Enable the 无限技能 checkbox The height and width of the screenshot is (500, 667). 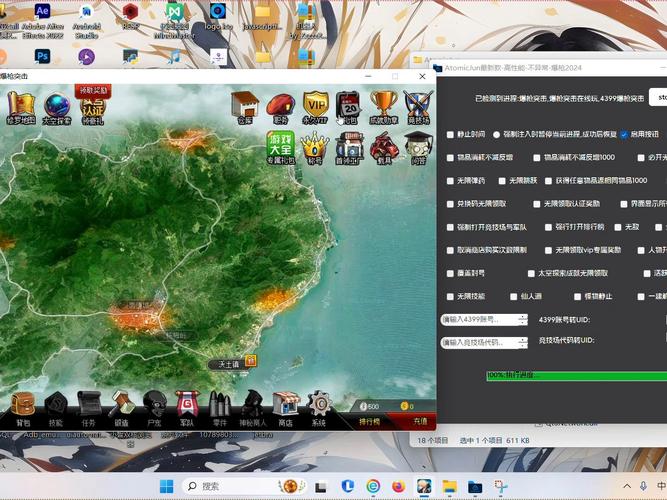click(450, 297)
